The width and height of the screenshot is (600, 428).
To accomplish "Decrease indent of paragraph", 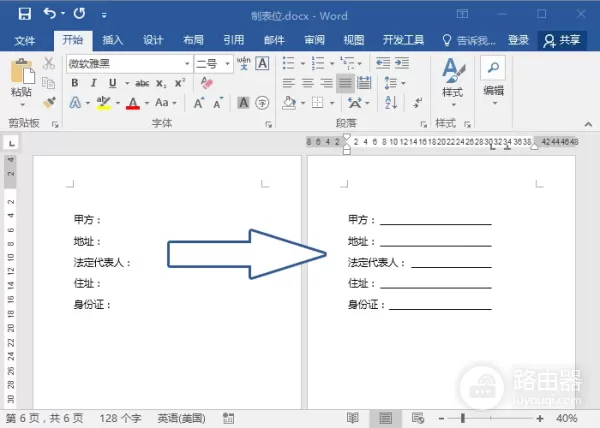I will (383, 63).
